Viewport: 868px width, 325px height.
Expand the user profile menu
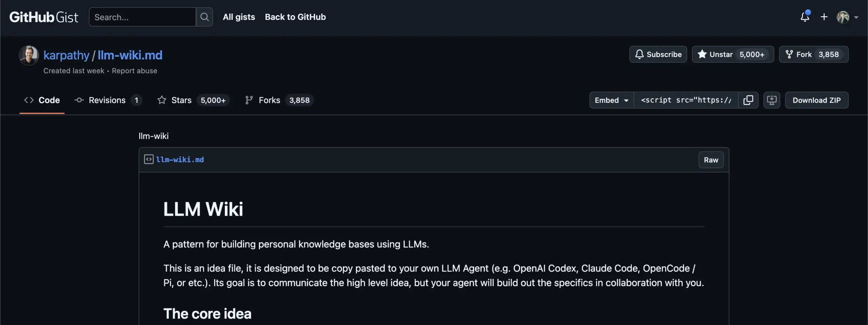point(847,17)
